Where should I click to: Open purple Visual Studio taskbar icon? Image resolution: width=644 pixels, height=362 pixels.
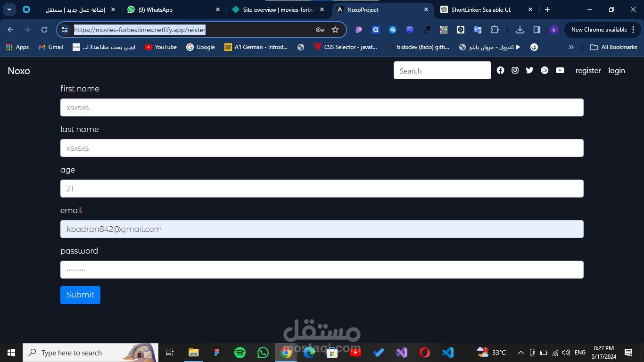(x=402, y=353)
